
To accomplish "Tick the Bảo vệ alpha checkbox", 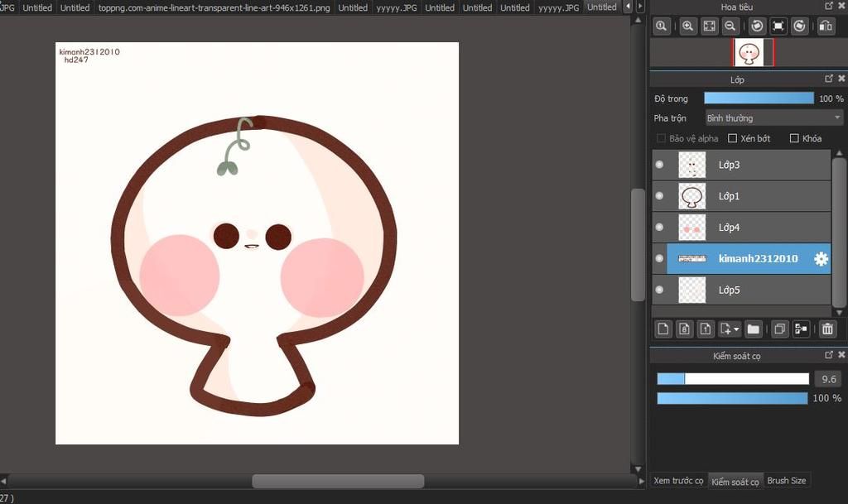I will 661,138.
